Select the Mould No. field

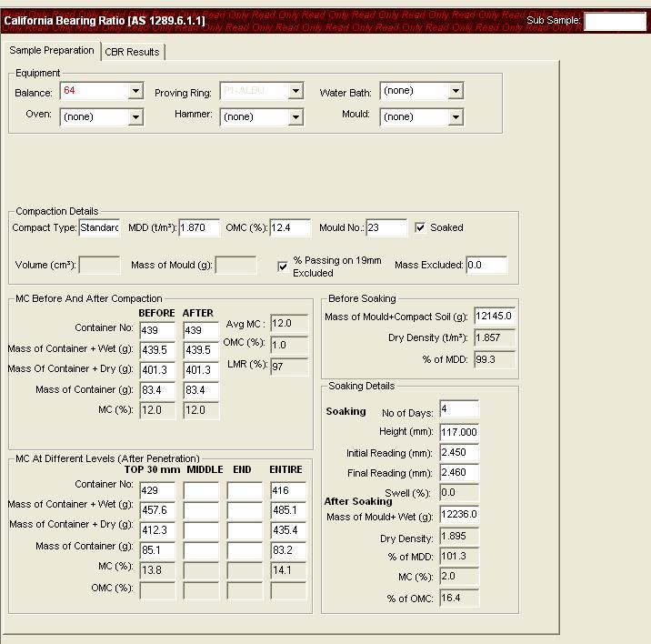tap(386, 227)
